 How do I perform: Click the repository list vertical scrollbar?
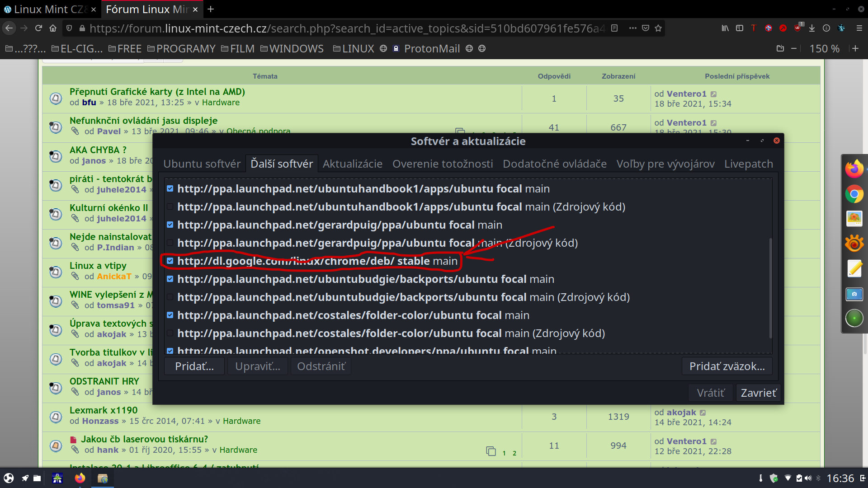click(770, 287)
